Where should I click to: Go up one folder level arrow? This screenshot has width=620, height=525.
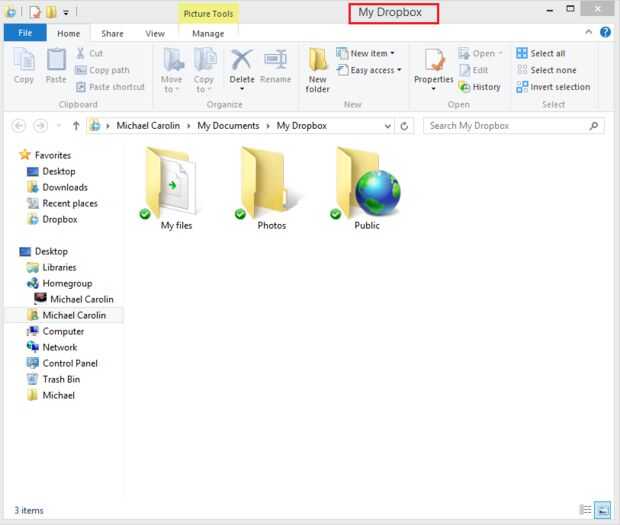click(x=76, y=126)
